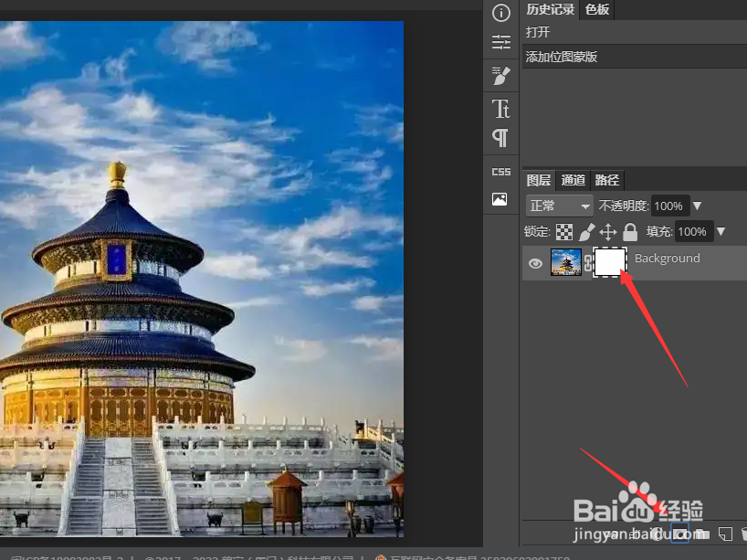Open the Adjustments sliders panel icon
The height and width of the screenshot is (560, 747).
click(x=500, y=42)
